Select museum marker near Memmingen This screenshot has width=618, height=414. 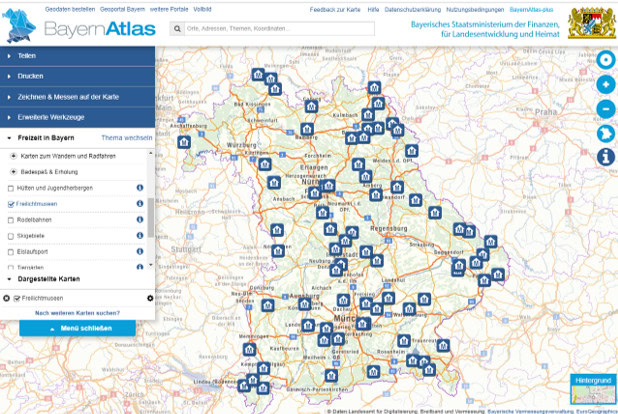pos(249,350)
